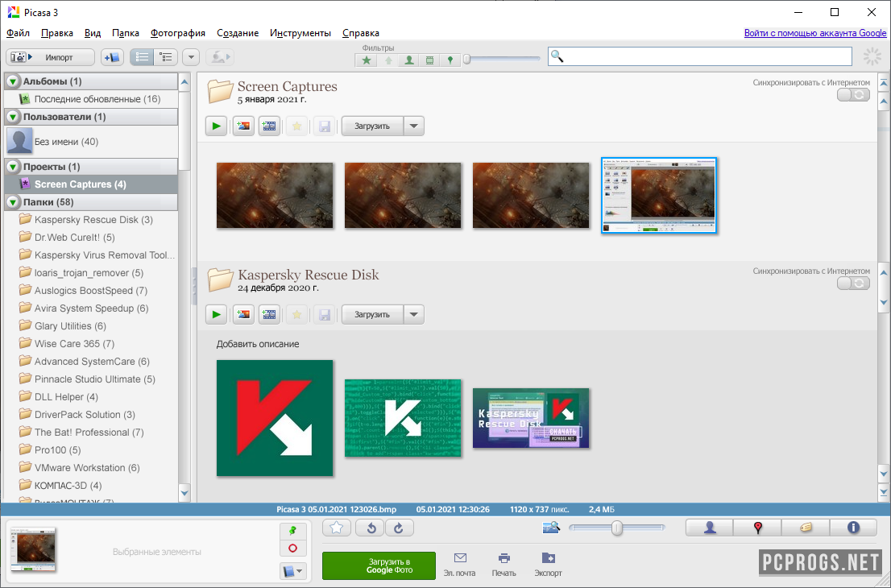Click Добавить описание to add description

258,344
